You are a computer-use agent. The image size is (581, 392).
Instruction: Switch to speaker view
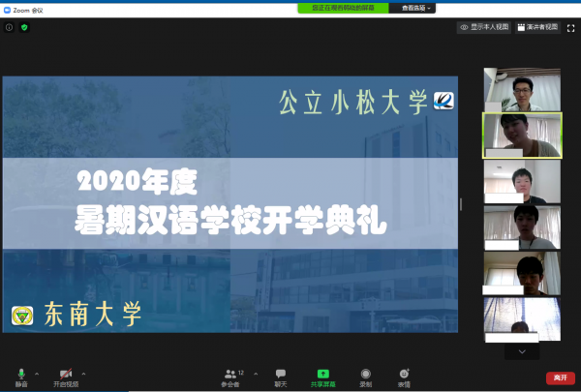point(537,27)
